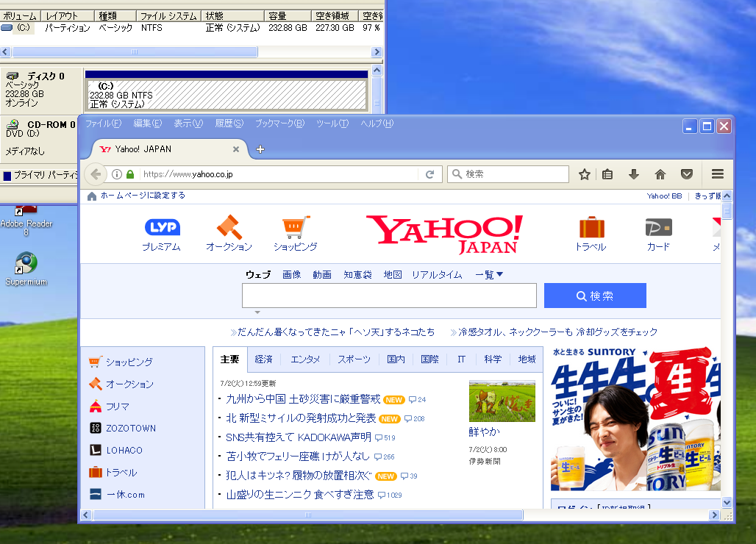Open the ブックマーク(B) menu
756x544 pixels.
click(279, 124)
